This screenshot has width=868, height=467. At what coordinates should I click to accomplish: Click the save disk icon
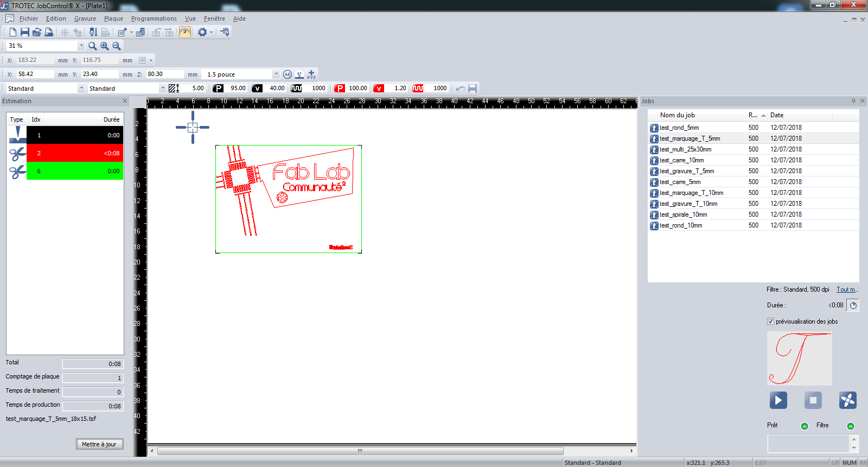tap(25, 32)
